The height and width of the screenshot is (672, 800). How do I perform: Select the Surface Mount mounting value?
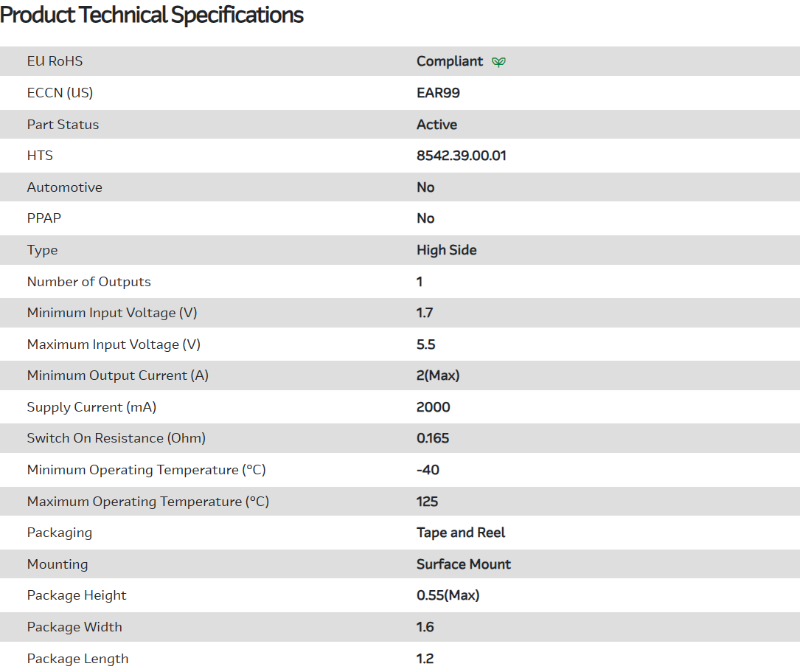pos(464,564)
